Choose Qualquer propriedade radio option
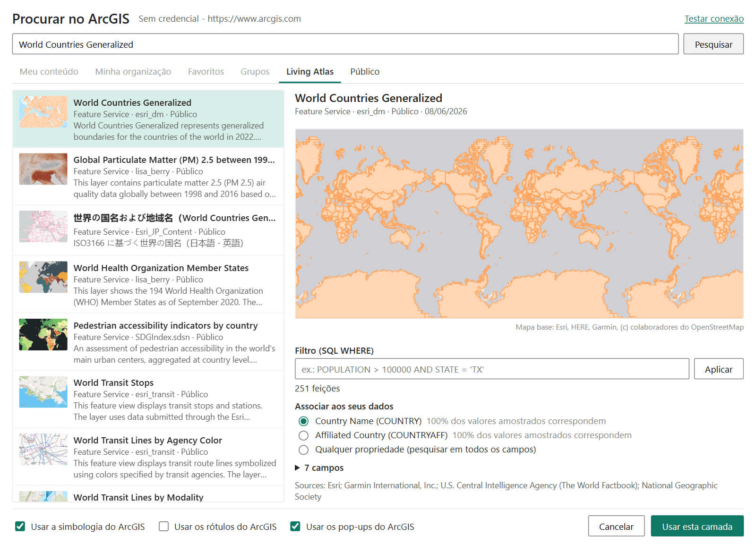 point(304,450)
